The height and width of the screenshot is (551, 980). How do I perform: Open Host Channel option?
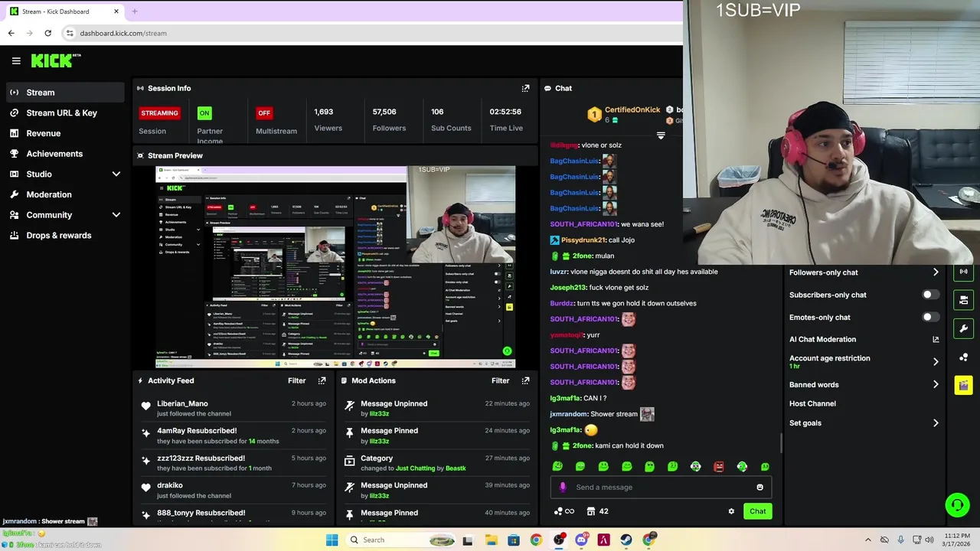812,403
